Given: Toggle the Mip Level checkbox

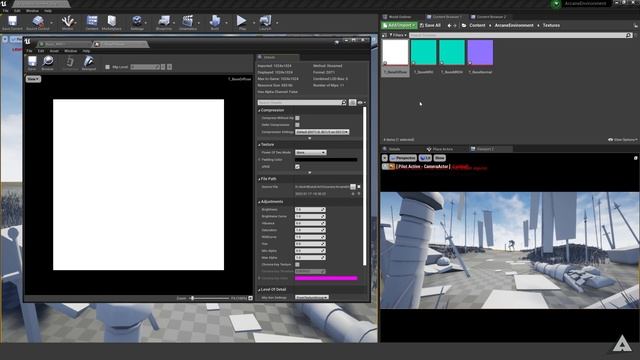Looking at the screenshot, I should (108, 67).
